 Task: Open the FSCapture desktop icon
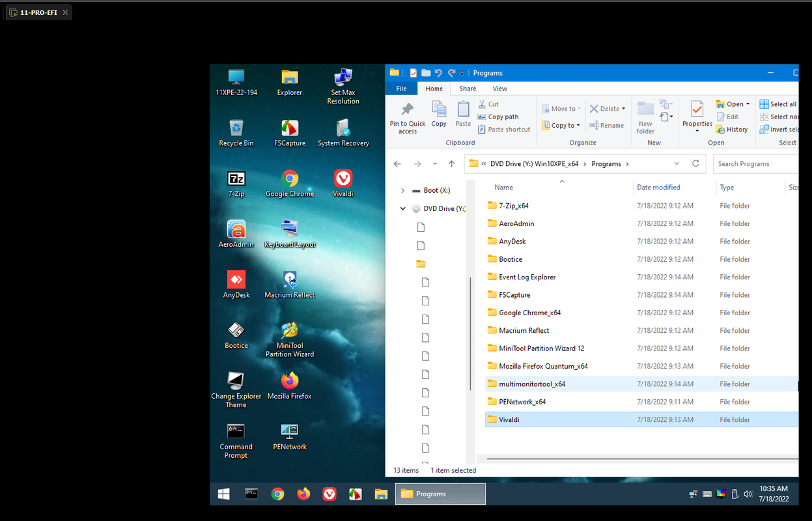tap(290, 133)
